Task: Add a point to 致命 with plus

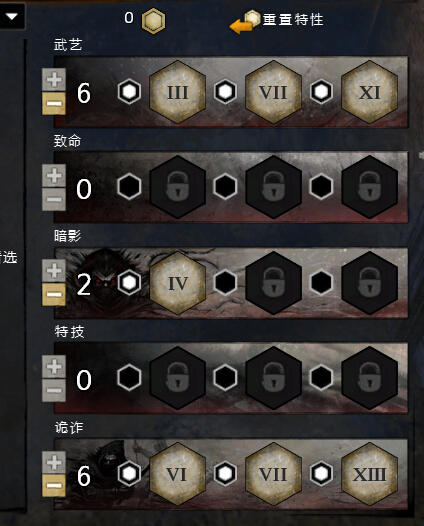Action: click(54, 175)
